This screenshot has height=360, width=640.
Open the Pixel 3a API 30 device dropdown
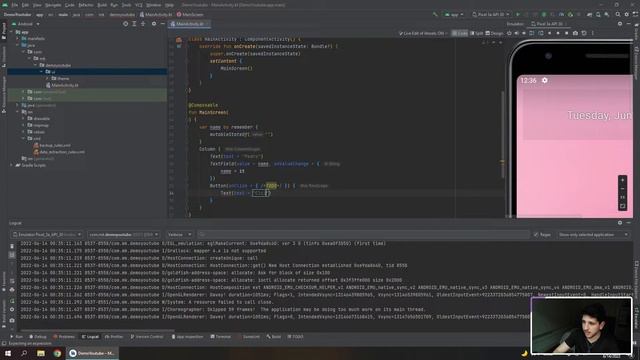tap(491, 15)
